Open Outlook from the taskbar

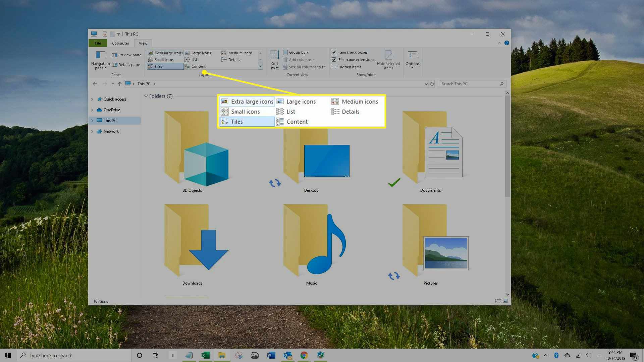point(288,355)
